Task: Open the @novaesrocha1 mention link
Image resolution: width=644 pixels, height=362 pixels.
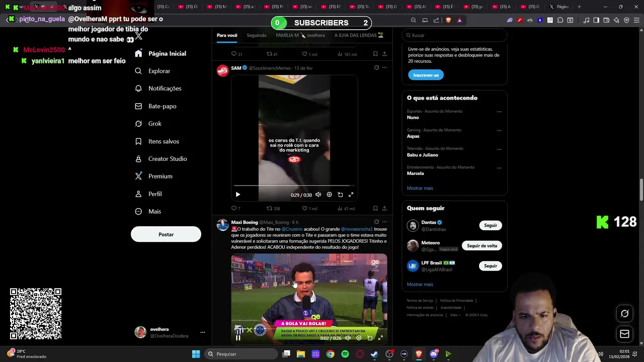Action: click(x=357, y=229)
